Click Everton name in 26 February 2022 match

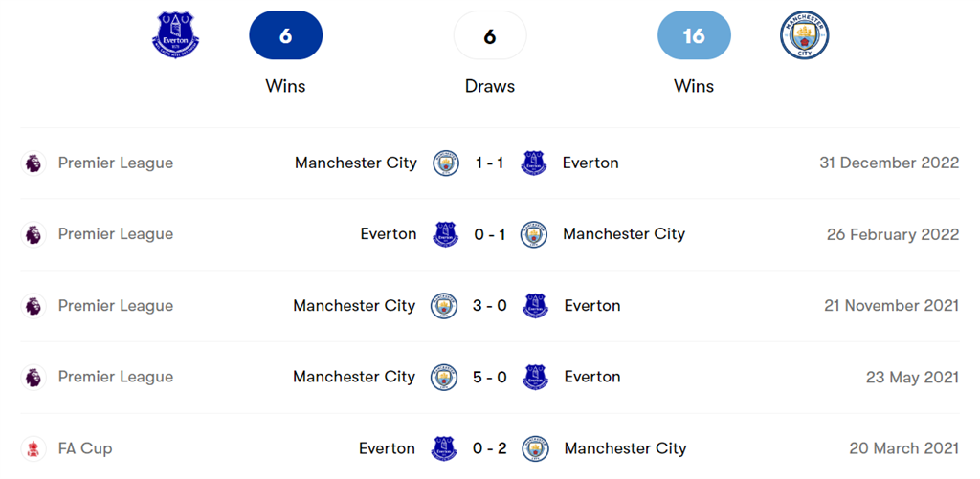click(389, 234)
